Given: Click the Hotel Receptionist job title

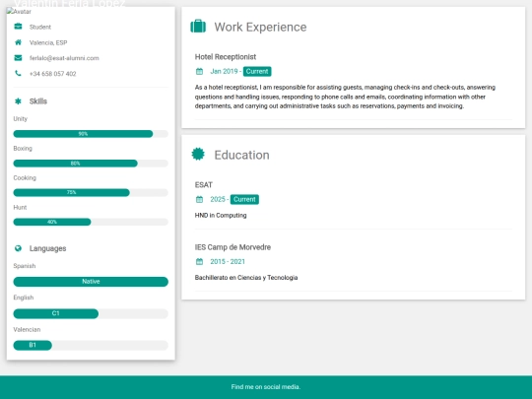Looking at the screenshot, I should [x=226, y=57].
